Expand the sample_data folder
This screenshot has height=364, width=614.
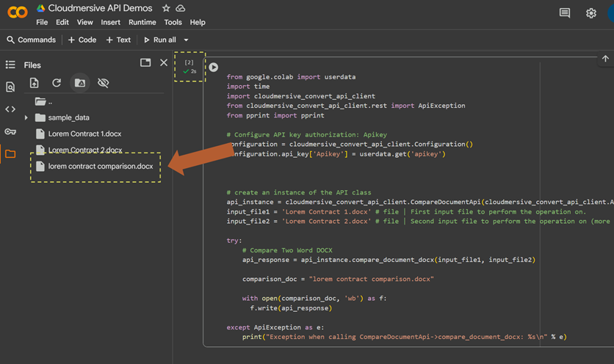coord(26,117)
